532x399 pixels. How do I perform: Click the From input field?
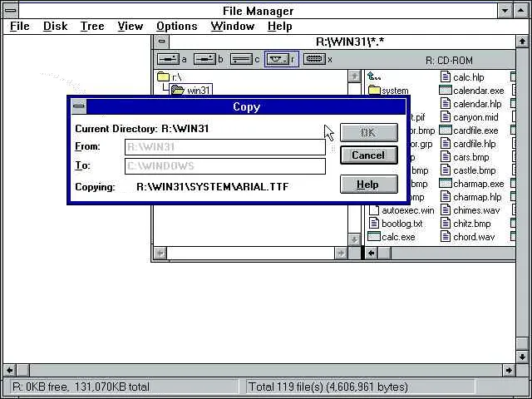coord(225,147)
